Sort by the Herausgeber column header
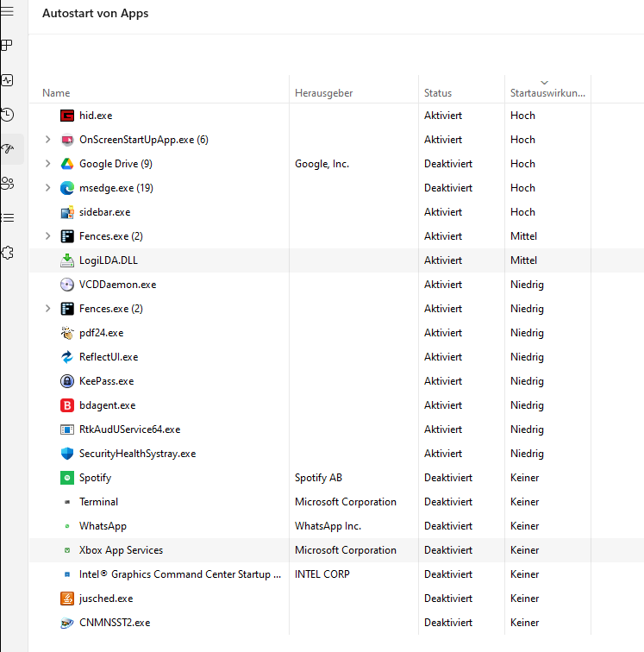The image size is (644, 652). point(323,93)
